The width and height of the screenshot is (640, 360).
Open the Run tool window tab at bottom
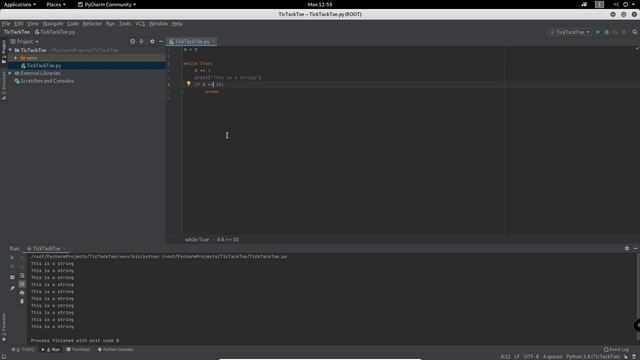point(51,349)
